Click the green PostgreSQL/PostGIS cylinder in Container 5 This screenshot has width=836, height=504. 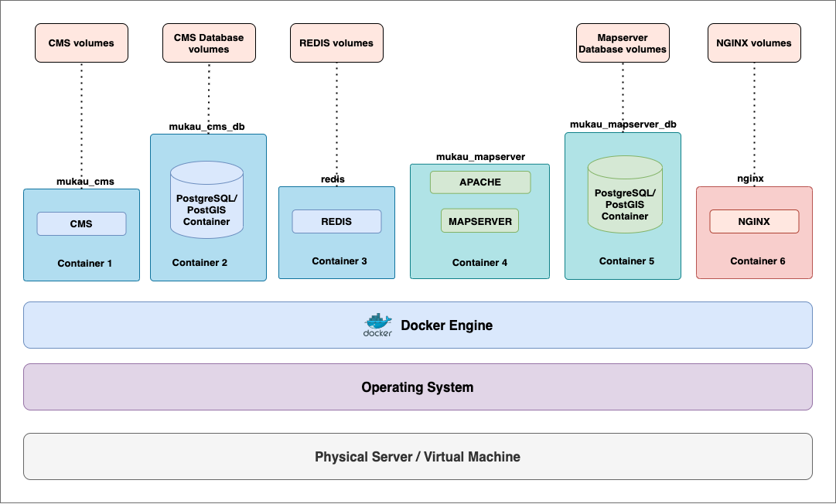click(625, 195)
